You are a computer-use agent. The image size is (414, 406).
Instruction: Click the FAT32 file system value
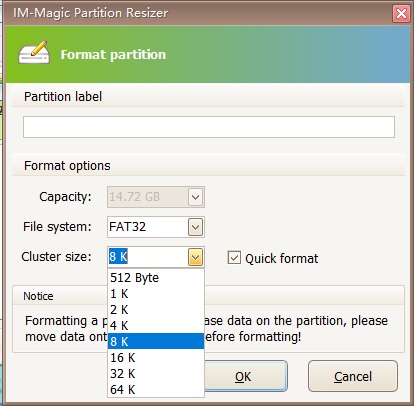[128, 227]
